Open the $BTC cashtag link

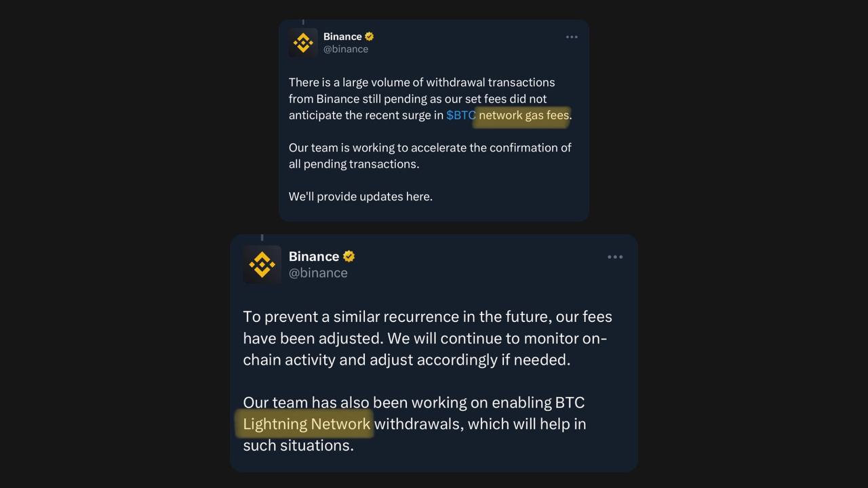460,115
